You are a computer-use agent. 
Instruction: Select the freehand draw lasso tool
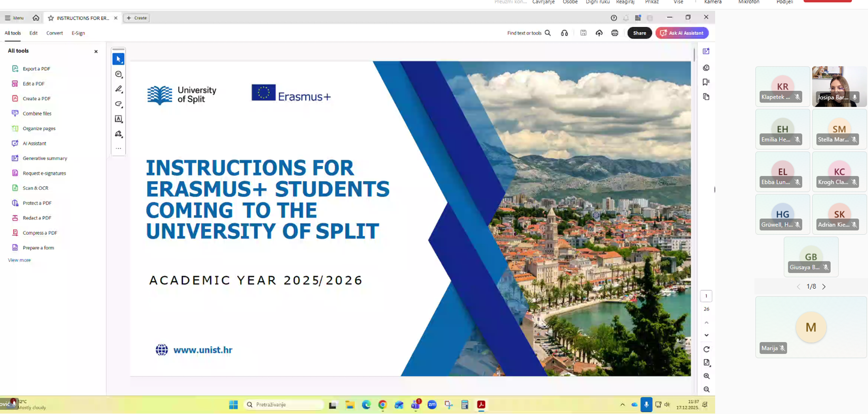119,104
